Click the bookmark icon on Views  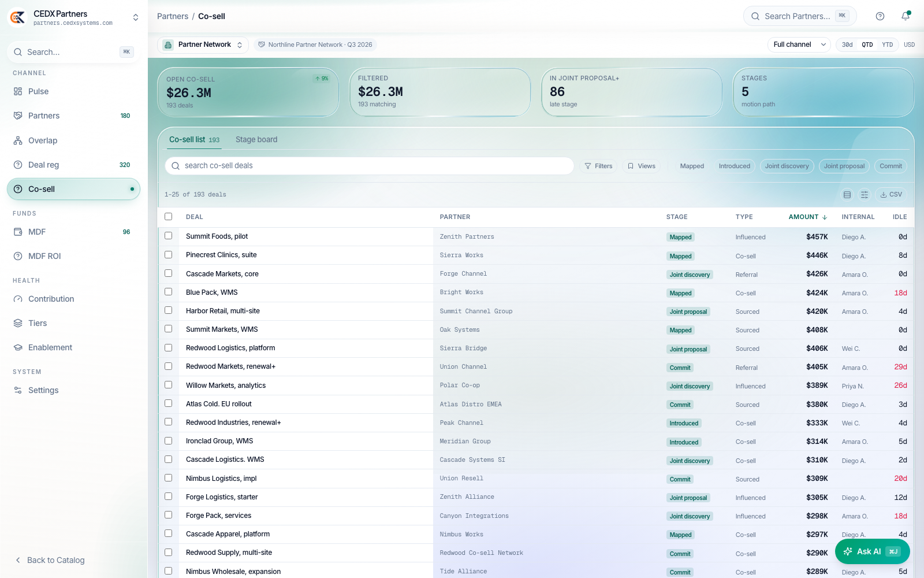631,166
